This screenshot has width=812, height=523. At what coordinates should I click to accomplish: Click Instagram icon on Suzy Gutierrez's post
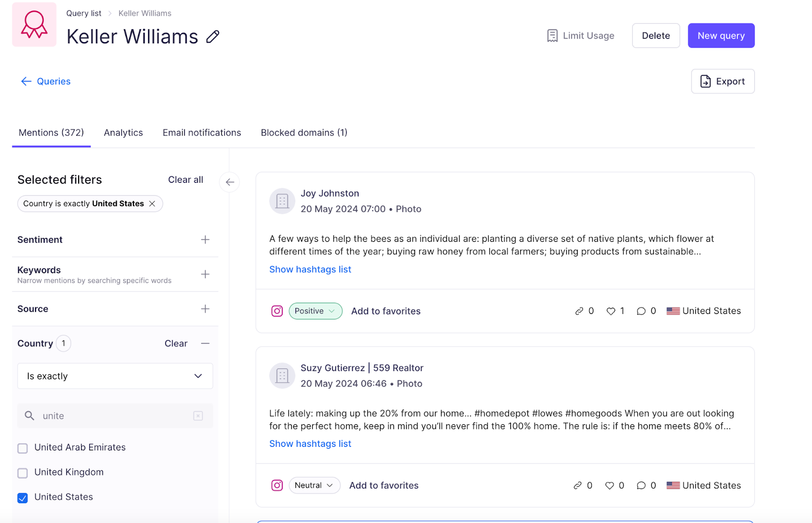pos(277,485)
